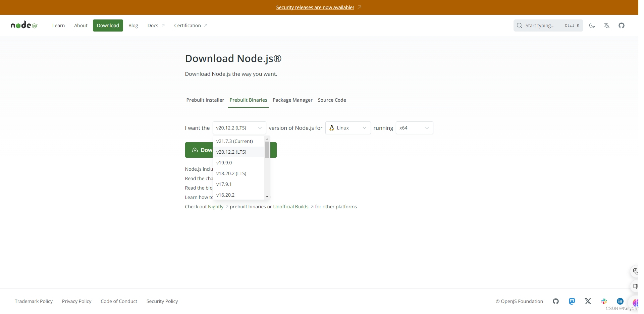Open LinkedIn icon in footer
644x314 pixels.
[x=620, y=301]
